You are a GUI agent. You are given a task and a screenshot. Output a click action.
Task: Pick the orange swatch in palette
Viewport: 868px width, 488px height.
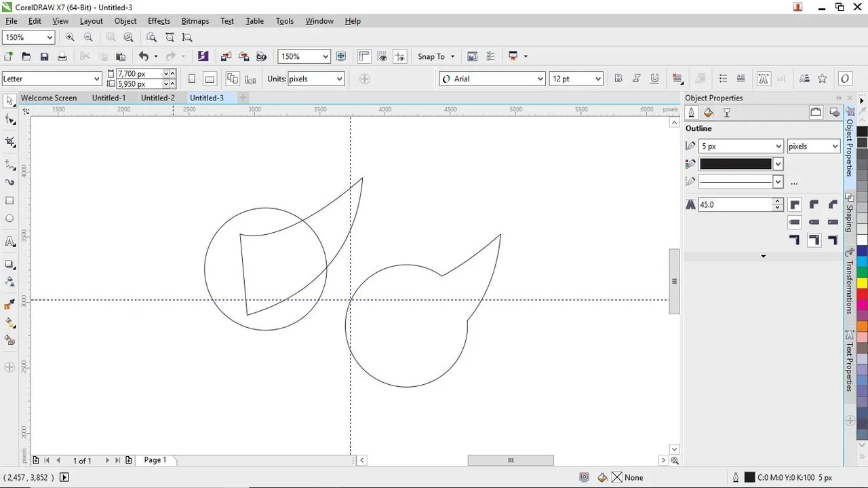point(862,326)
